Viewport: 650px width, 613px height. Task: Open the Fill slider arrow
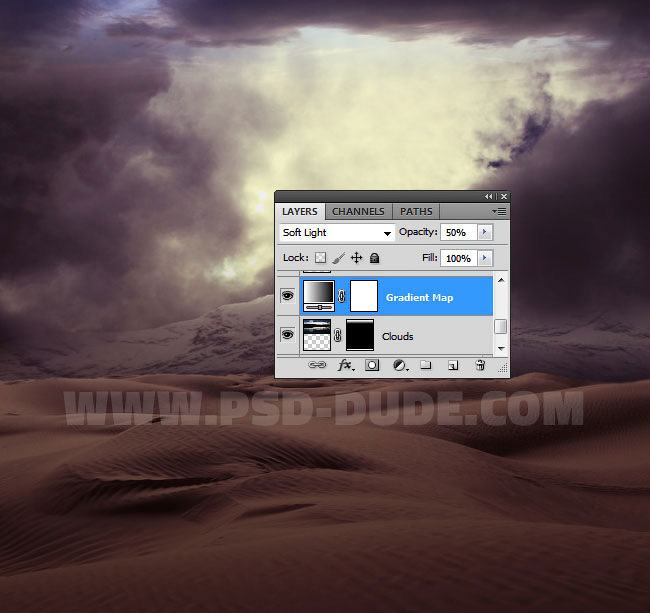tap(485, 258)
